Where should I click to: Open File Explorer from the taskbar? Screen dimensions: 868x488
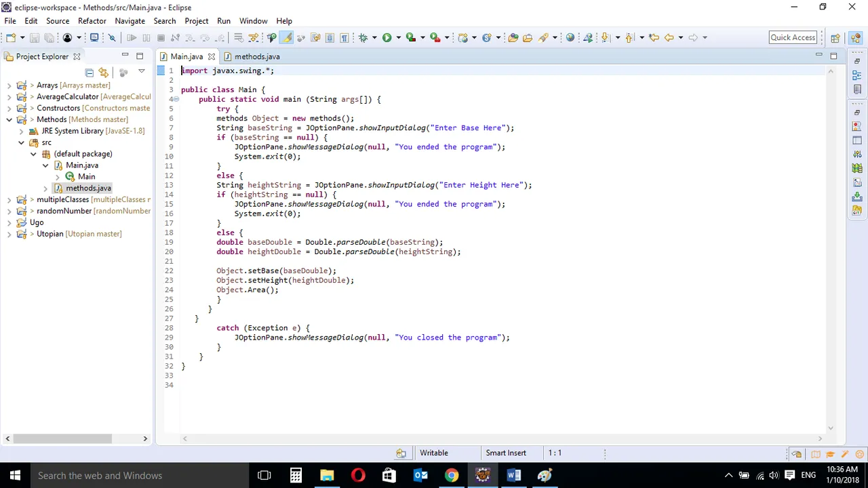(327, 475)
